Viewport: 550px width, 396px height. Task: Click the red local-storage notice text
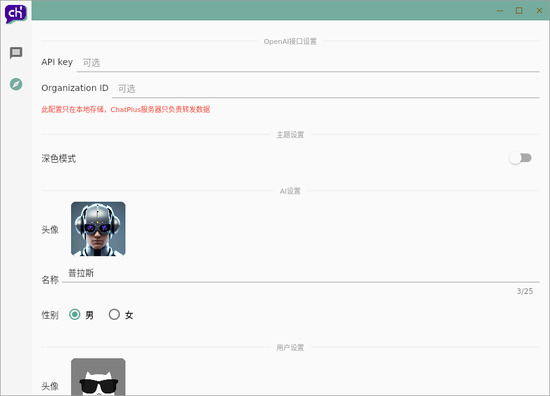tap(126, 109)
